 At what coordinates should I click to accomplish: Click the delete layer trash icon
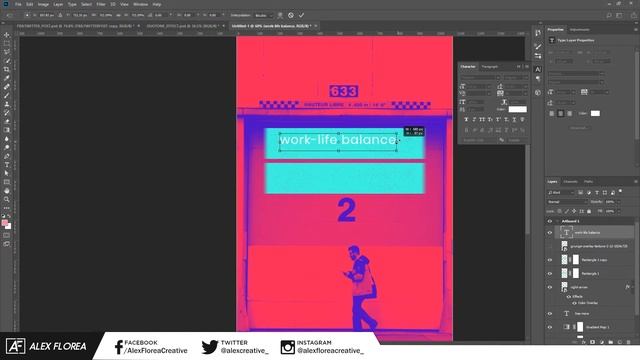point(629,342)
